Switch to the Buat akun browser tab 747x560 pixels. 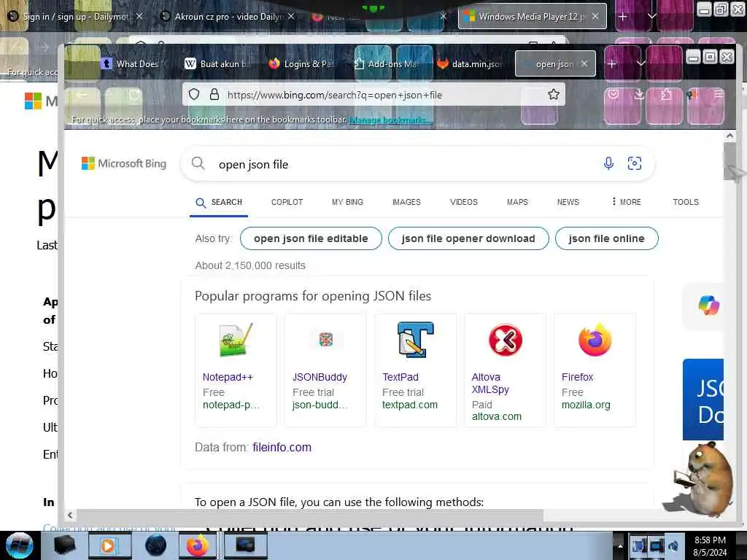pos(217,63)
